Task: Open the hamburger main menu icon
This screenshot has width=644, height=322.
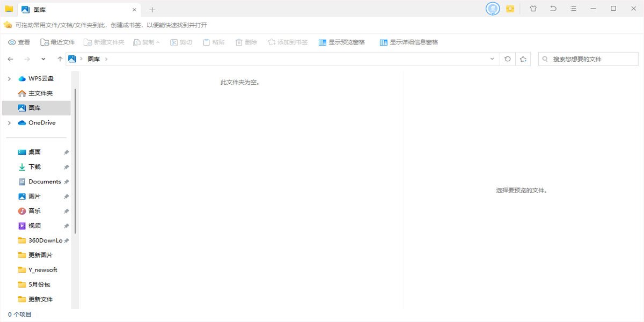Action: [573, 9]
